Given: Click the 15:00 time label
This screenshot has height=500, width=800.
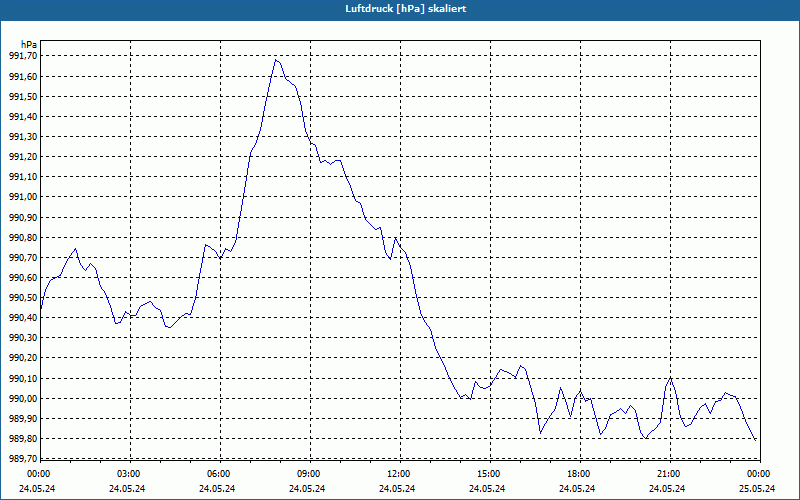Looking at the screenshot, I should 489,474.
